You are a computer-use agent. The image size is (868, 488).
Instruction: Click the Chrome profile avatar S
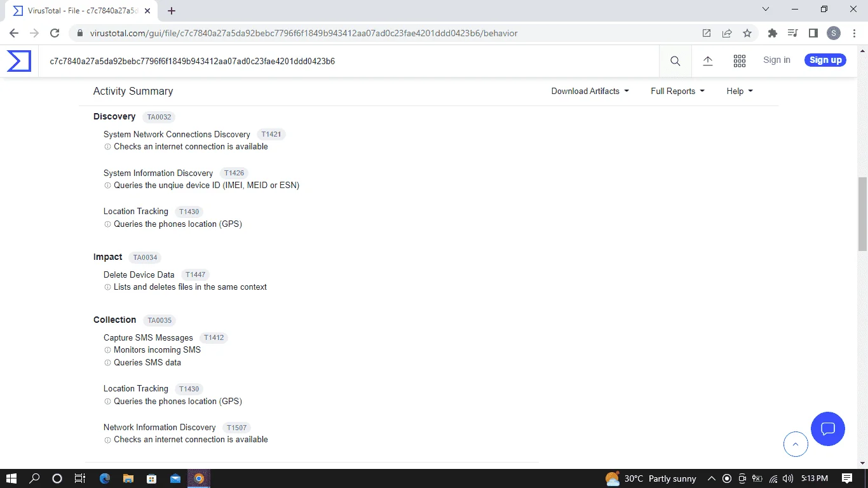coord(834,33)
